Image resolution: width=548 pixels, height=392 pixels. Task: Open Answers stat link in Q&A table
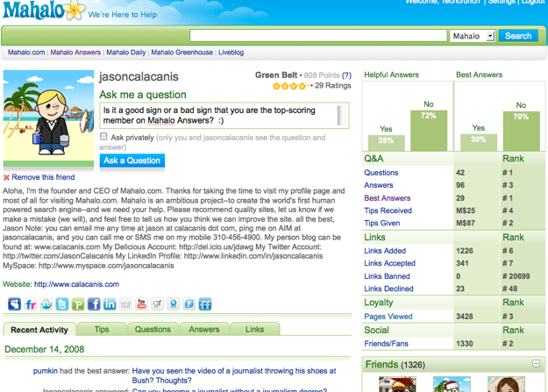[379, 185]
